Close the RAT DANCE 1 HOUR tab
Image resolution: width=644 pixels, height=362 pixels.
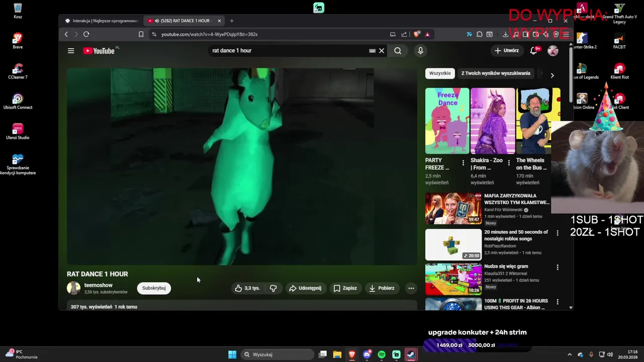point(219,21)
